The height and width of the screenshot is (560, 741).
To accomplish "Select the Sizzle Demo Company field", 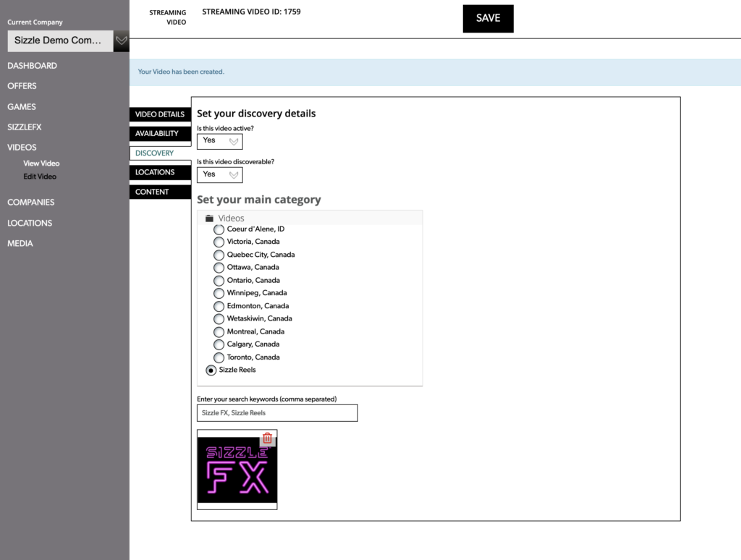I will 61,41.
